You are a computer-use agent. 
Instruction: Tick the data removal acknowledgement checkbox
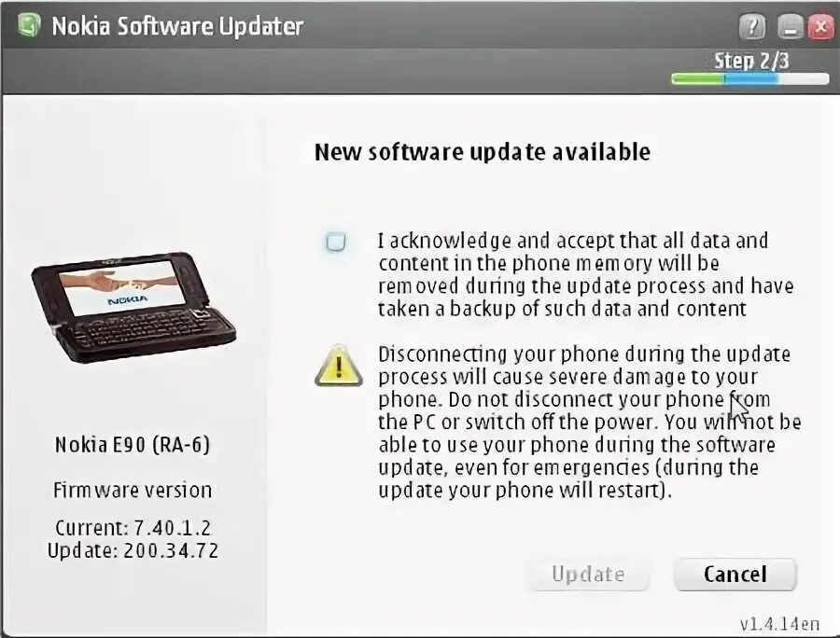pyautogui.click(x=336, y=242)
